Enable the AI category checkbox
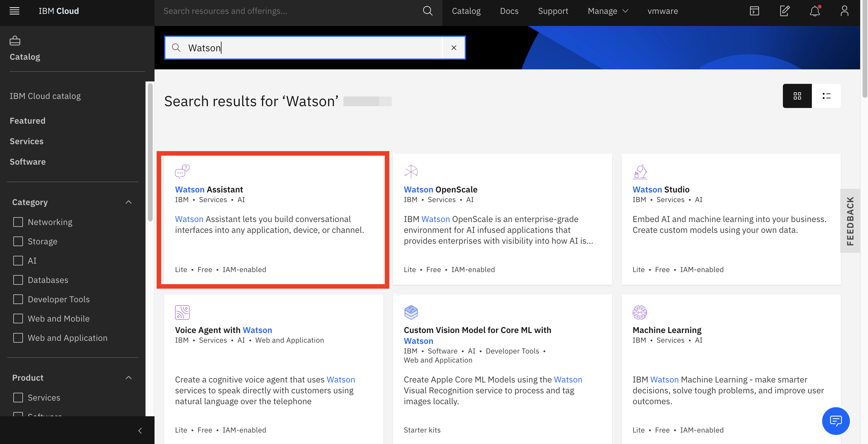Viewport: 868px width, 444px height. (x=18, y=261)
